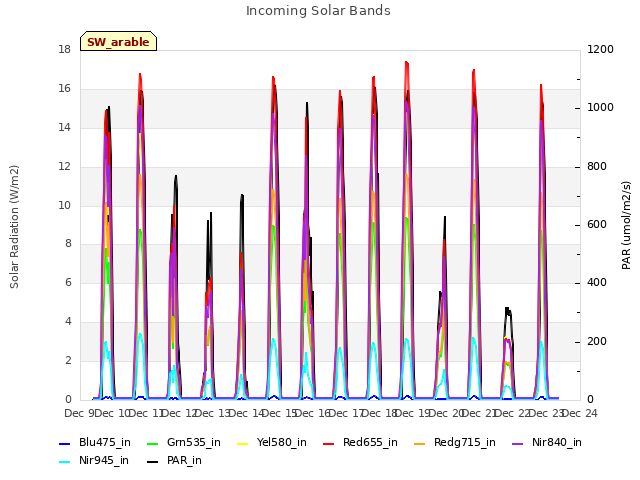Screen dimensions: 640x480
Task: Click the Dec 24 x-axis label
Action: point(579,413)
